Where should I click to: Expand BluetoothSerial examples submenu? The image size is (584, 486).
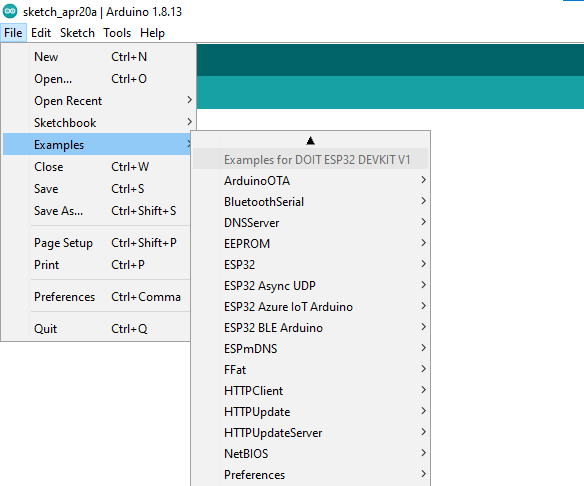click(311, 201)
